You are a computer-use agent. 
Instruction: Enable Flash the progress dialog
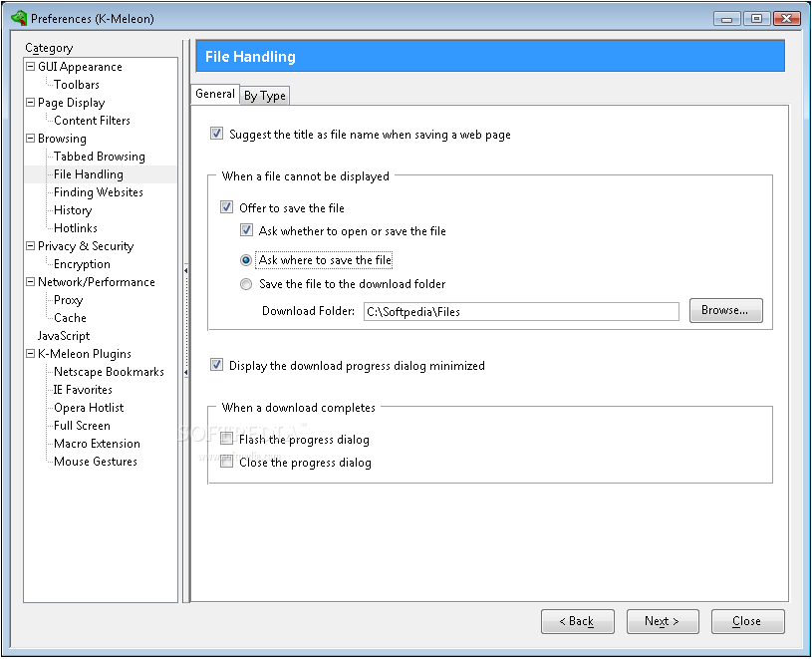point(226,439)
